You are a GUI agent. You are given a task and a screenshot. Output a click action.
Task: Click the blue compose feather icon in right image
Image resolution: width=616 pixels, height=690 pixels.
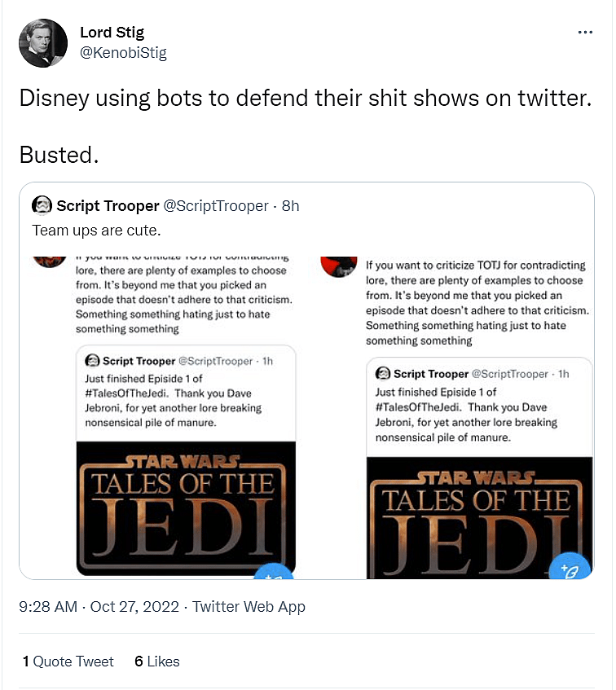[x=570, y=572]
